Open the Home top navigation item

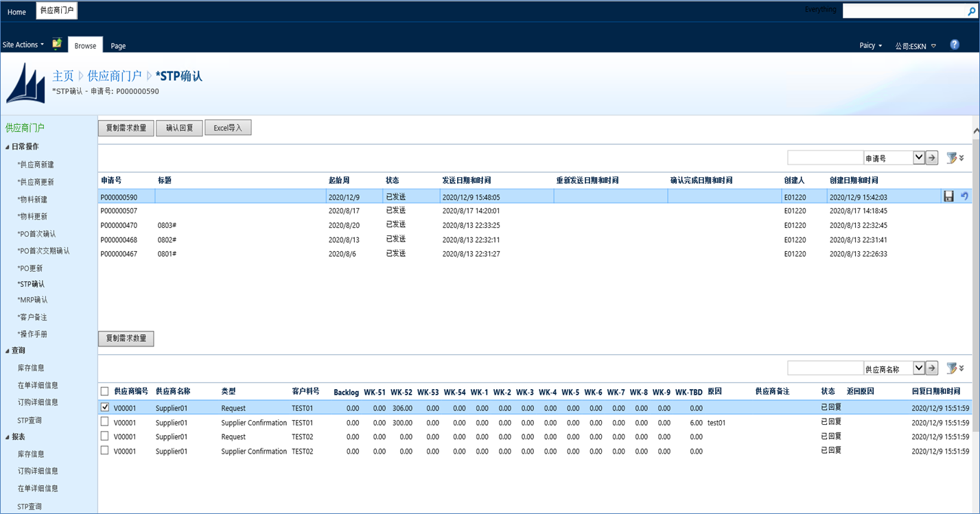coord(16,12)
